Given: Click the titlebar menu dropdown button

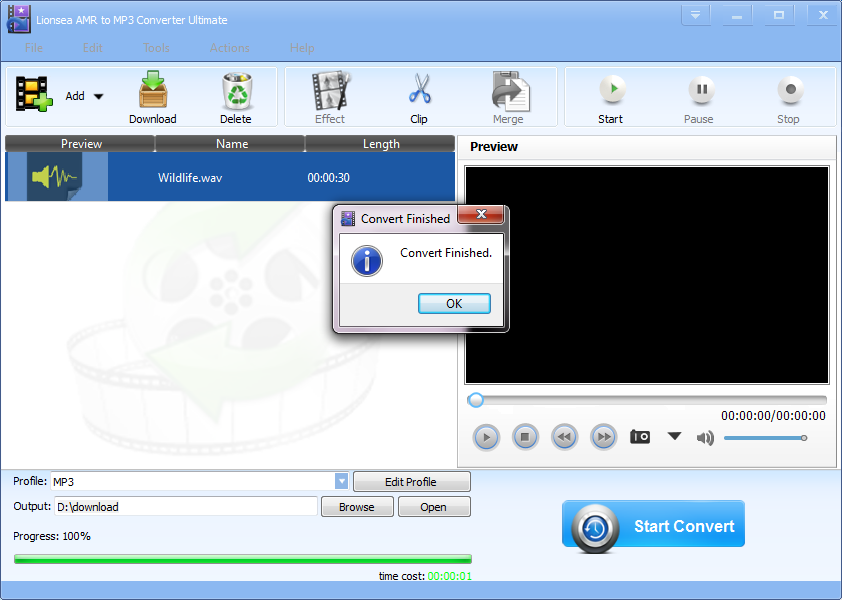Looking at the screenshot, I should tap(695, 16).
